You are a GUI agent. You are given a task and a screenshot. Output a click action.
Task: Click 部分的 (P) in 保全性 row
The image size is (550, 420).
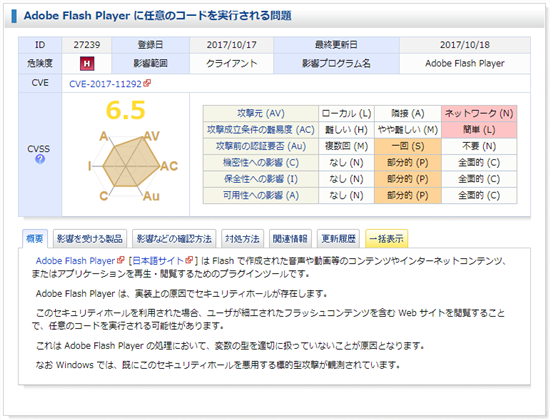click(x=408, y=179)
